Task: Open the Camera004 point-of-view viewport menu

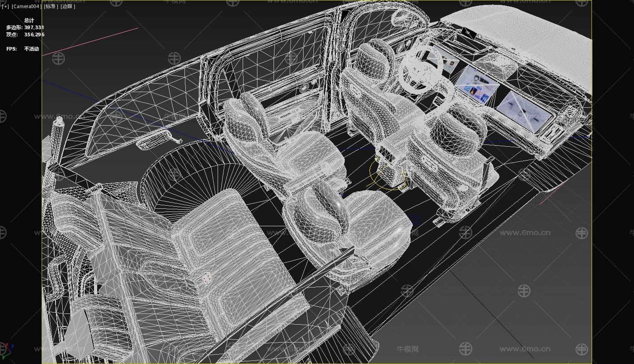Action: 26,7
